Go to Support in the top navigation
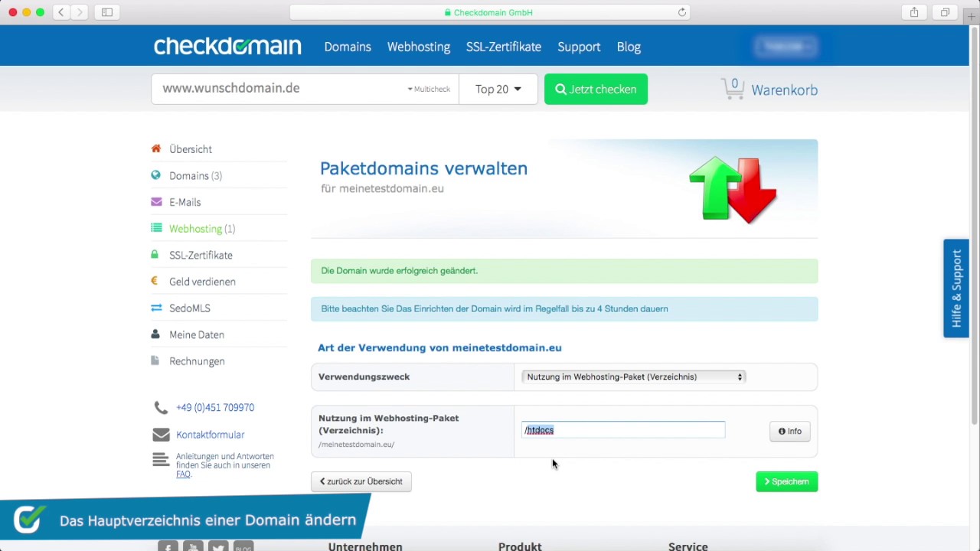 coord(579,47)
